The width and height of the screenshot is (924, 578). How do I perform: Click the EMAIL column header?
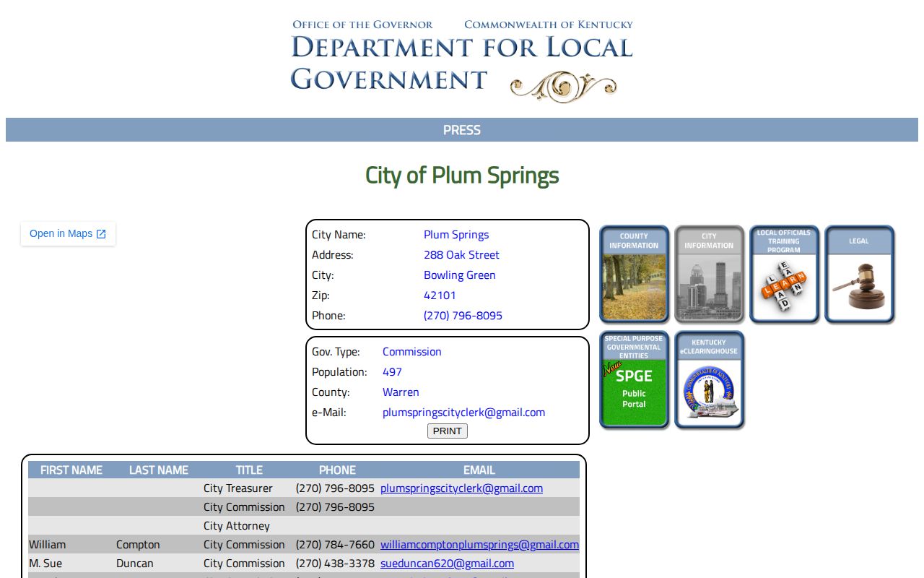[479, 470]
